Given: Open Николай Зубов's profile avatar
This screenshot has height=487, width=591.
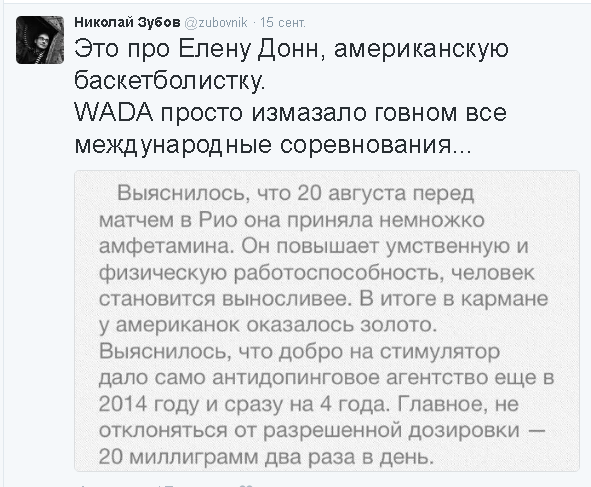Looking at the screenshot, I should point(40,40).
